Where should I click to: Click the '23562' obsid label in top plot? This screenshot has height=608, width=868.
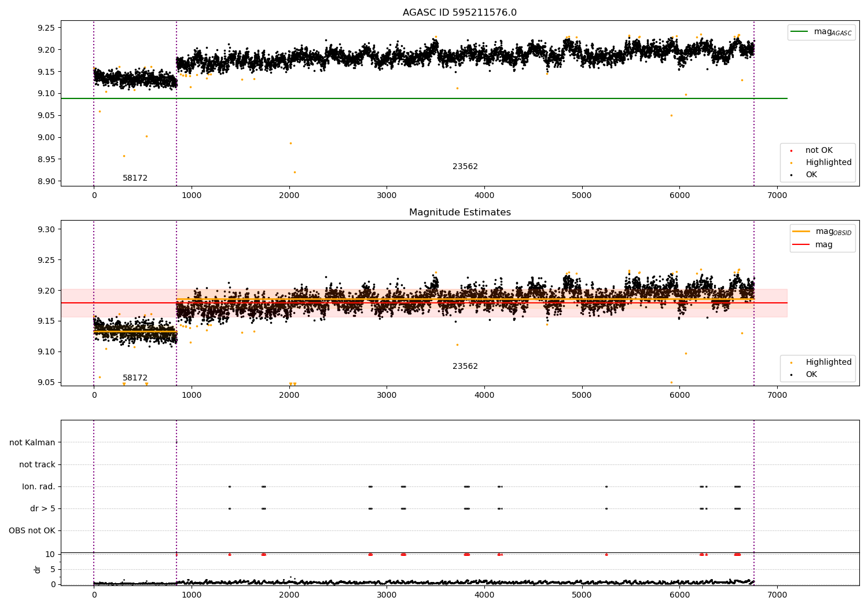point(465,167)
